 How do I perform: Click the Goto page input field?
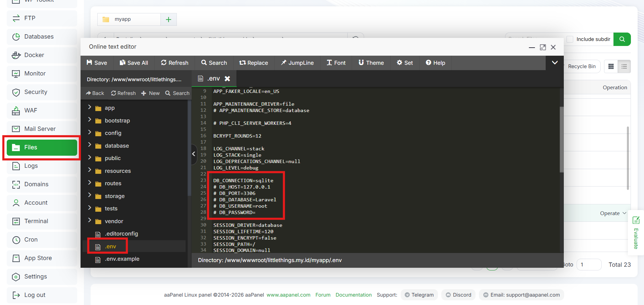(x=589, y=264)
